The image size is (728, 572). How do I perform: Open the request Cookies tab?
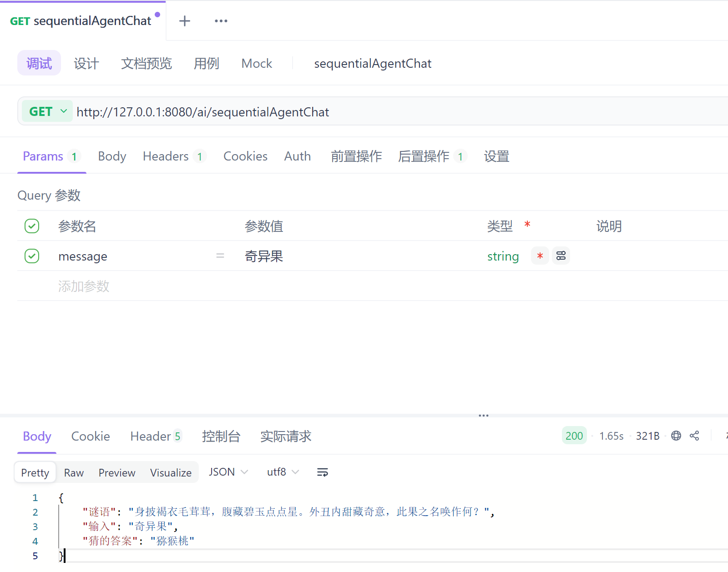pyautogui.click(x=245, y=156)
